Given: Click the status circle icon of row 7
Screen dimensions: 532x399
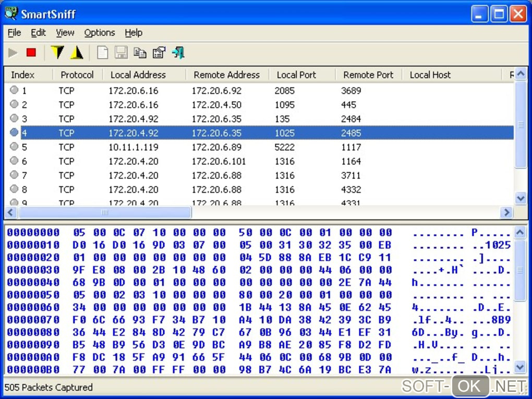Looking at the screenshot, I should point(14,174).
